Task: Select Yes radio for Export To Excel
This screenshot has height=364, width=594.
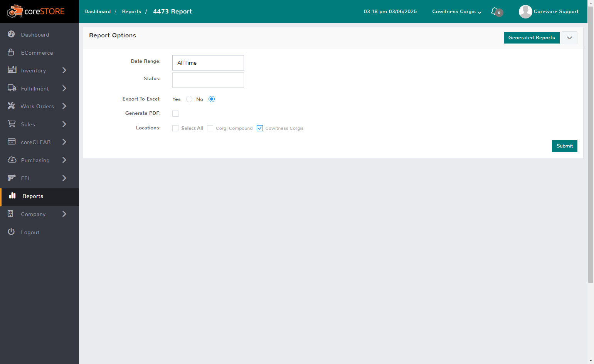Action: 189,99
